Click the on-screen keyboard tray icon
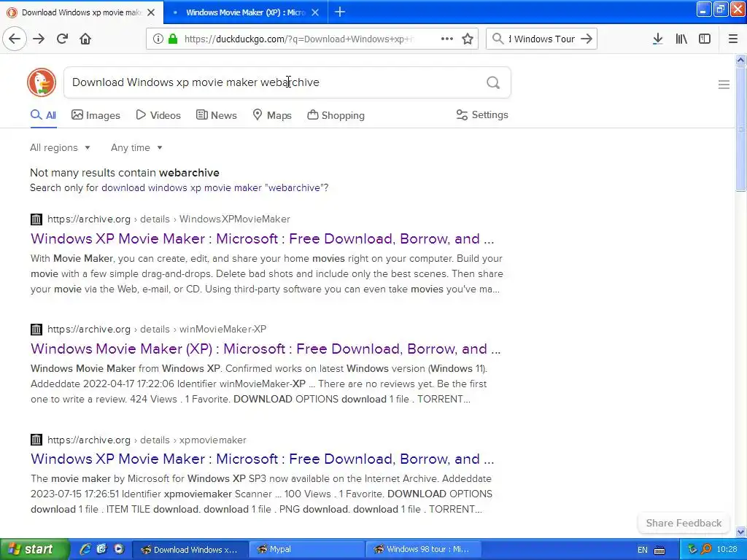This screenshot has height=560, width=747. (x=659, y=550)
